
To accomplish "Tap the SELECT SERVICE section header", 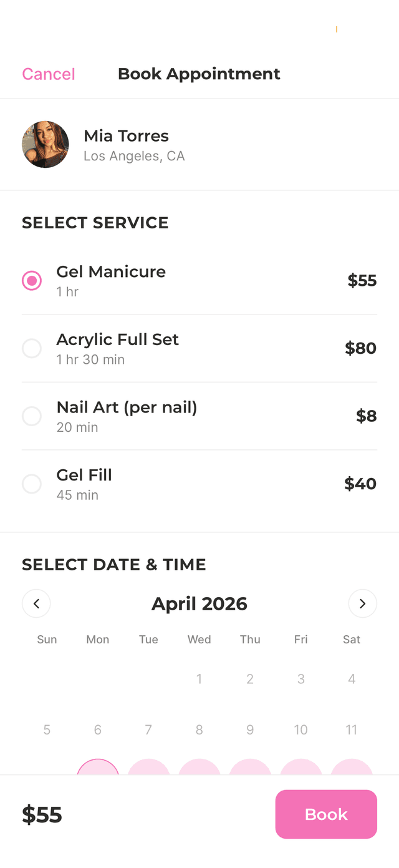I will tap(95, 223).
